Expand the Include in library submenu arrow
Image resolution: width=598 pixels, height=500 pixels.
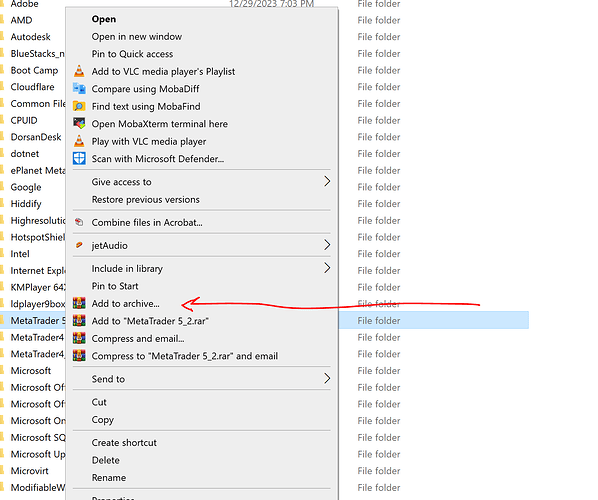pyautogui.click(x=327, y=268)
